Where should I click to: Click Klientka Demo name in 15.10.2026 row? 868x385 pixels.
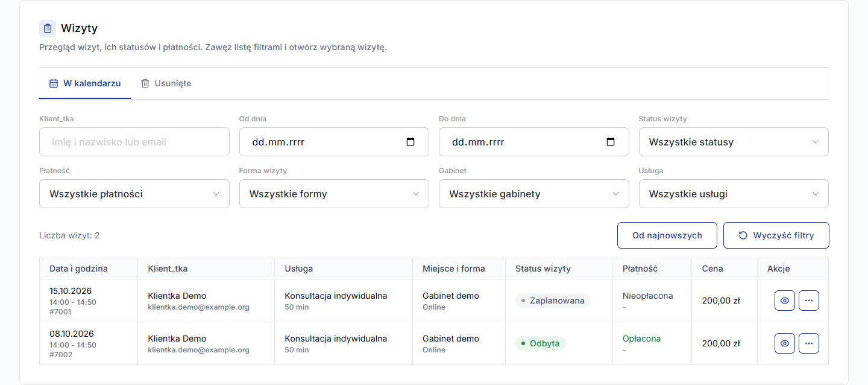(x=177, y=296)
